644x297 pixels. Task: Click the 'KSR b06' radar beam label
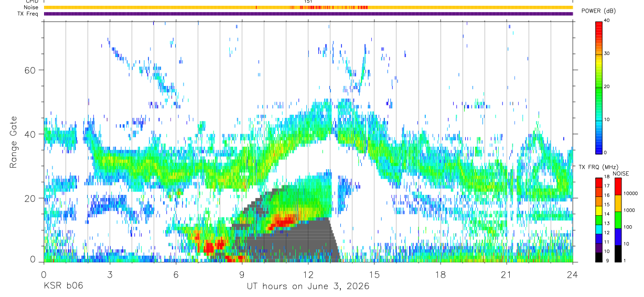coord(63,287)
